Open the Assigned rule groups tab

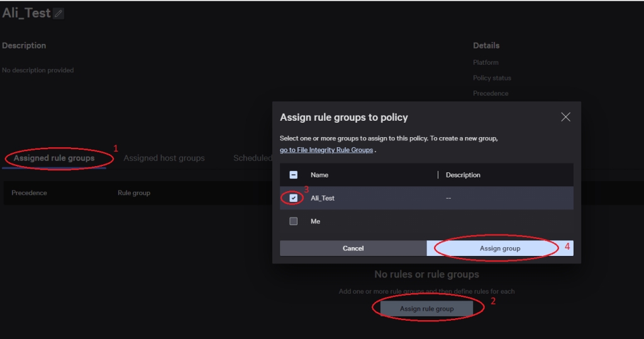click(54, 158)
